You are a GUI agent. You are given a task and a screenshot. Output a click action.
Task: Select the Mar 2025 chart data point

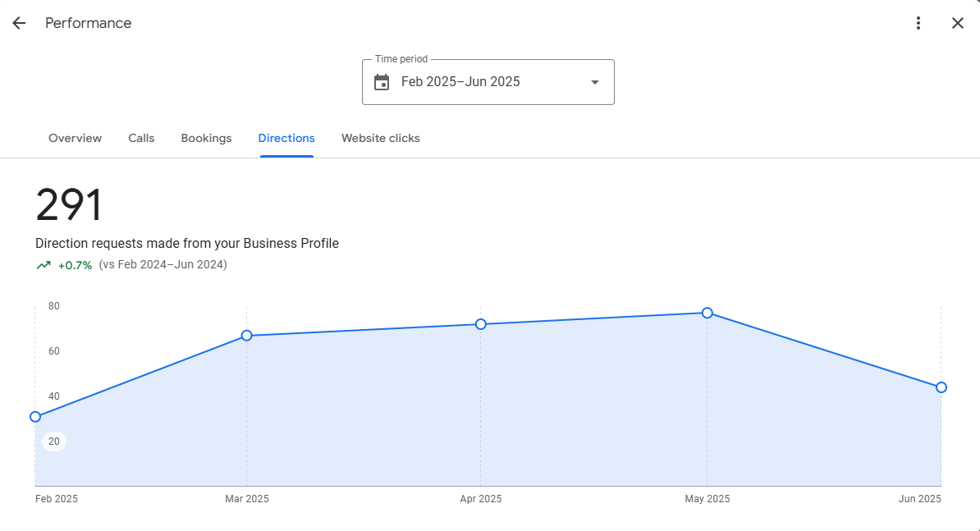point(246,336)
